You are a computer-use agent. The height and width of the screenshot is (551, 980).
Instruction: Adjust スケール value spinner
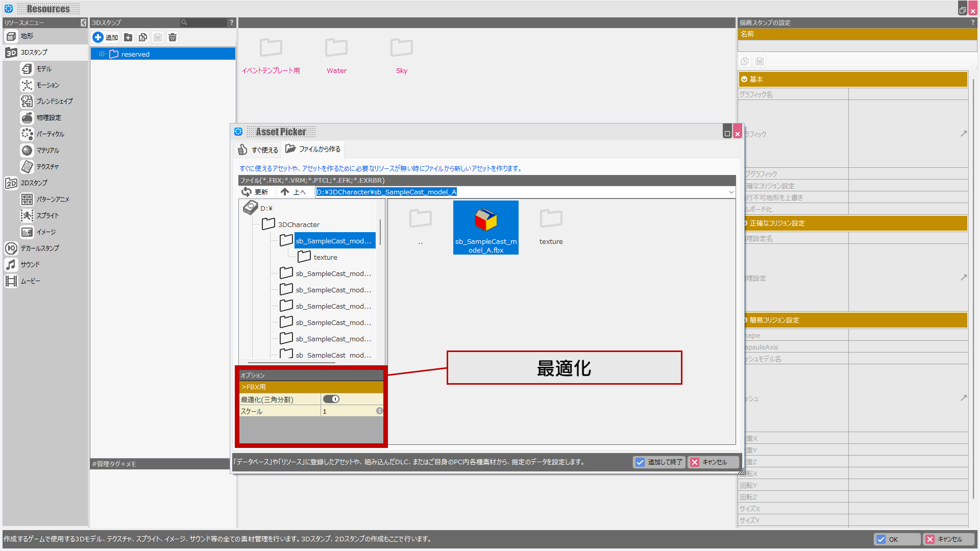coord(379,411)
